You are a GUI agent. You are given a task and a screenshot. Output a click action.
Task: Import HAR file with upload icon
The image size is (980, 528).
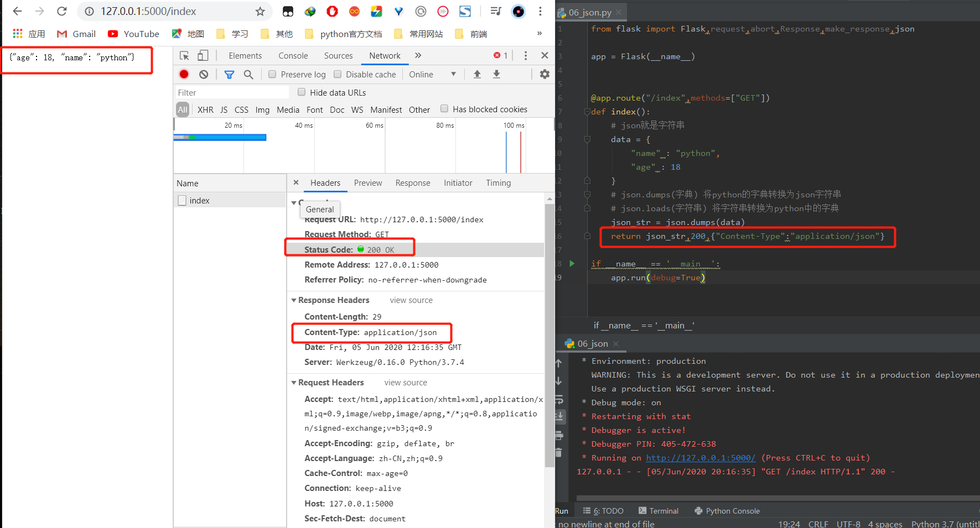[477, 74]
